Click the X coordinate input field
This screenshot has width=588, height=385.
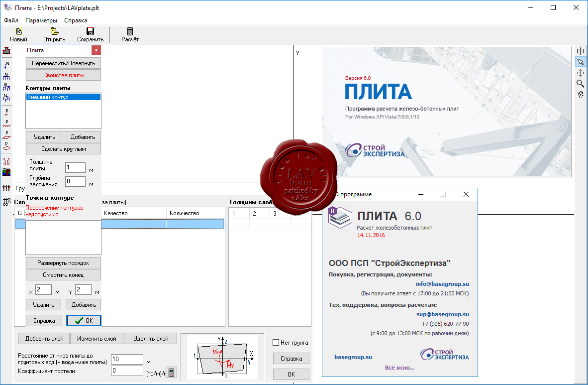(43, 289)
